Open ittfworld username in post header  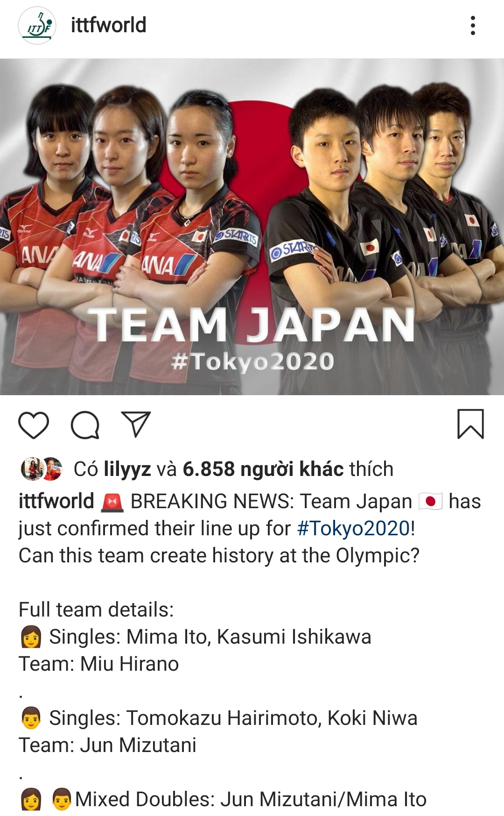(108, 25)
